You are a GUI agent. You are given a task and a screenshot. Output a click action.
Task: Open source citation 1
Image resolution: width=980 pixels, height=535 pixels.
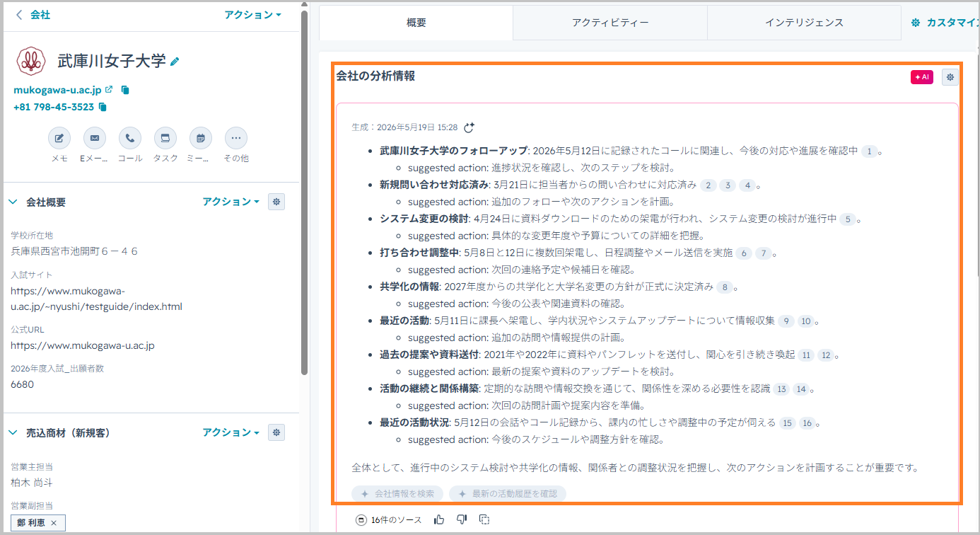tap(870, 151)
